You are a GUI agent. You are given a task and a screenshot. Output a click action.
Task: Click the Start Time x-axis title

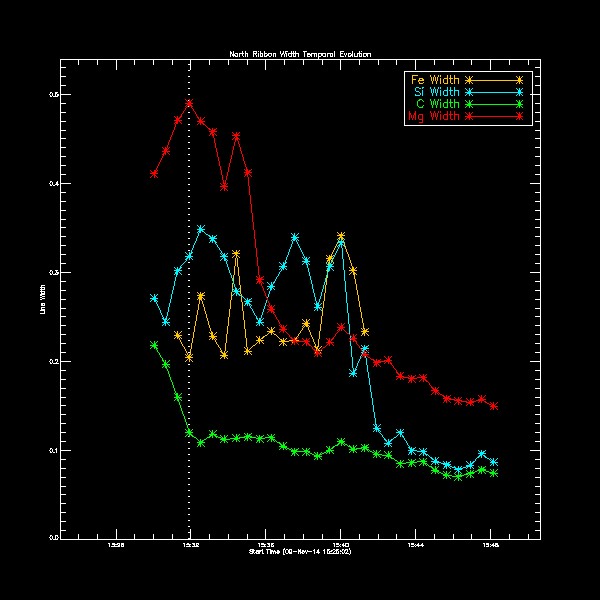pos(300,552)
